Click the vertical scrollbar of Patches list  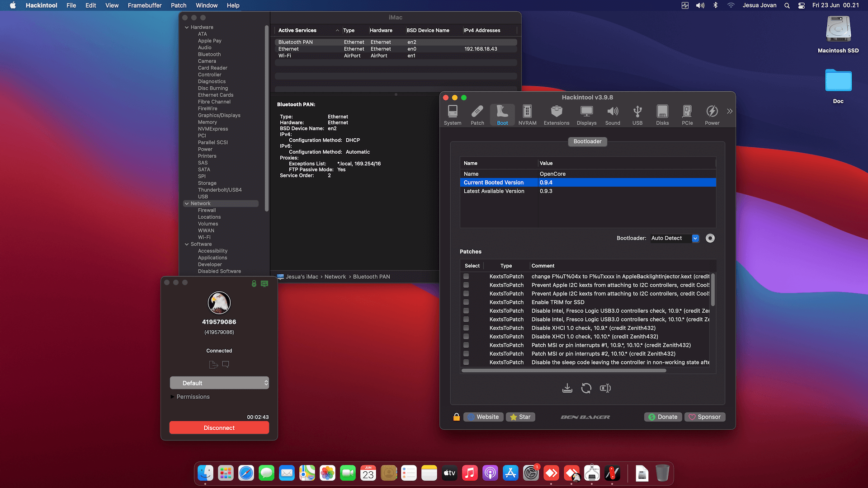coord(713,289)
